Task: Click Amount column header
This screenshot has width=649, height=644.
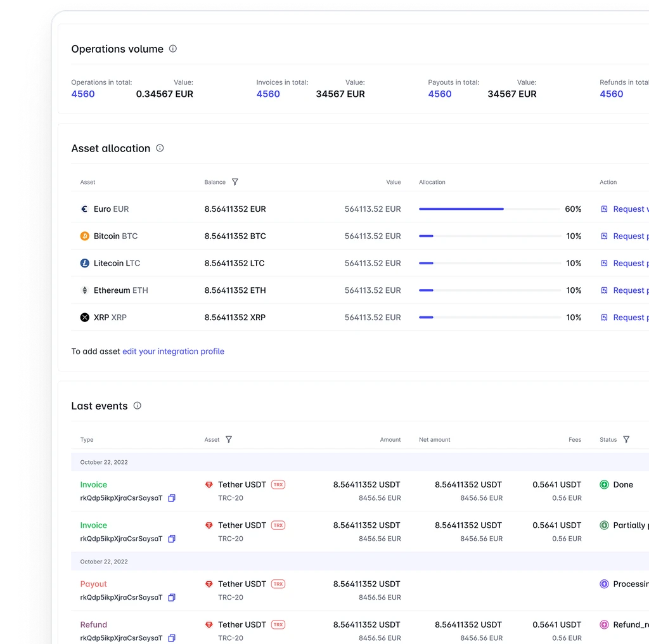Action: 390,439
